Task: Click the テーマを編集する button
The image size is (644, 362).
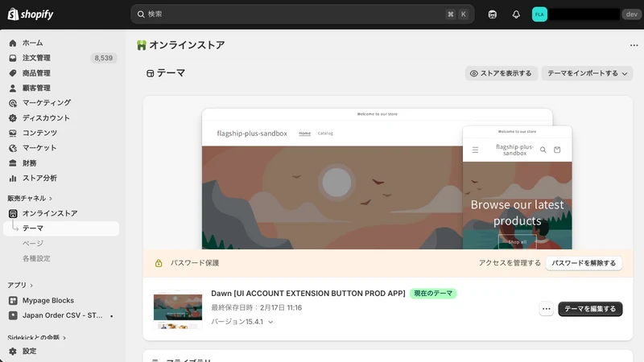Action: [x=590, y=309]
